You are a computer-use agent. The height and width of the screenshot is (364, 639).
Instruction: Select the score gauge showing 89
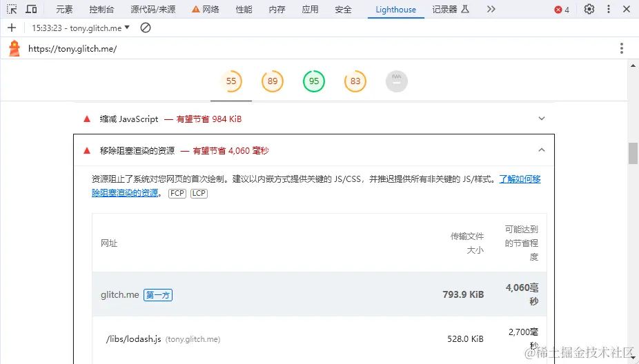(x=272, y=81)
